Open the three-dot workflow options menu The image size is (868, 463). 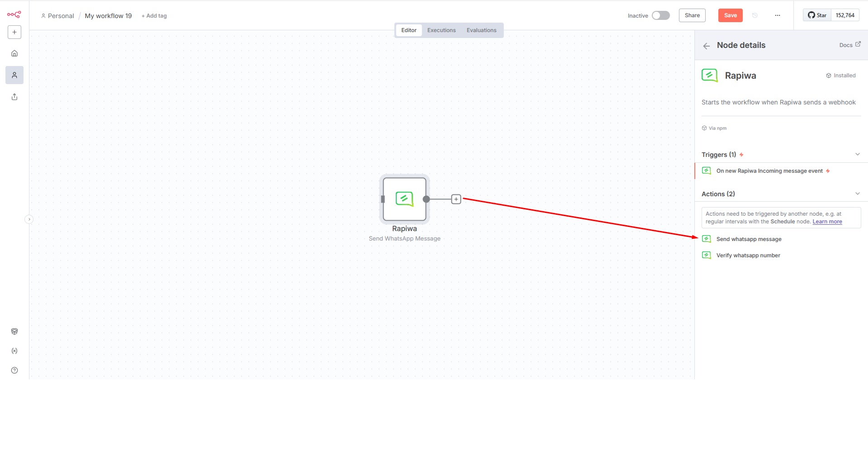coord(777,15)
